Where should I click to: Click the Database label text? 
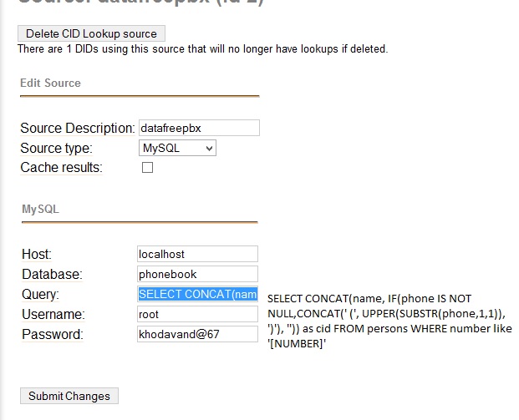pyautogui.click(x=52, y=274)
